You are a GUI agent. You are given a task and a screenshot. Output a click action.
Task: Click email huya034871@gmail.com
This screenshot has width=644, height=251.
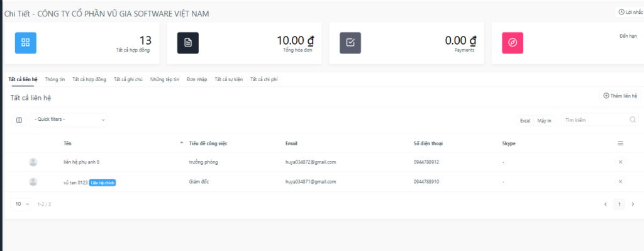[x=311, y=182]
